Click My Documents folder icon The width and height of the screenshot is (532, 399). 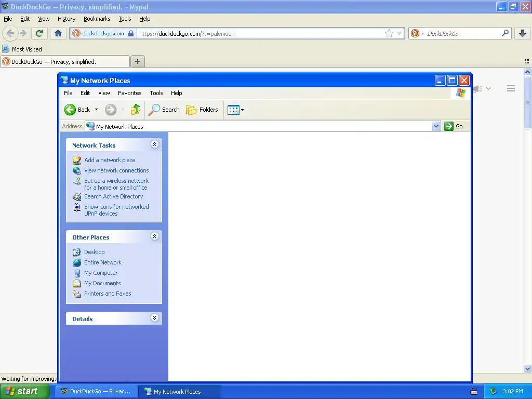77,283
